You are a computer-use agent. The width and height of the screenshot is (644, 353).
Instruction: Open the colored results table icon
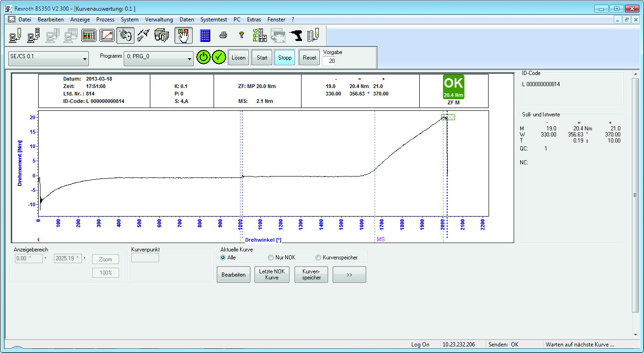88,35
